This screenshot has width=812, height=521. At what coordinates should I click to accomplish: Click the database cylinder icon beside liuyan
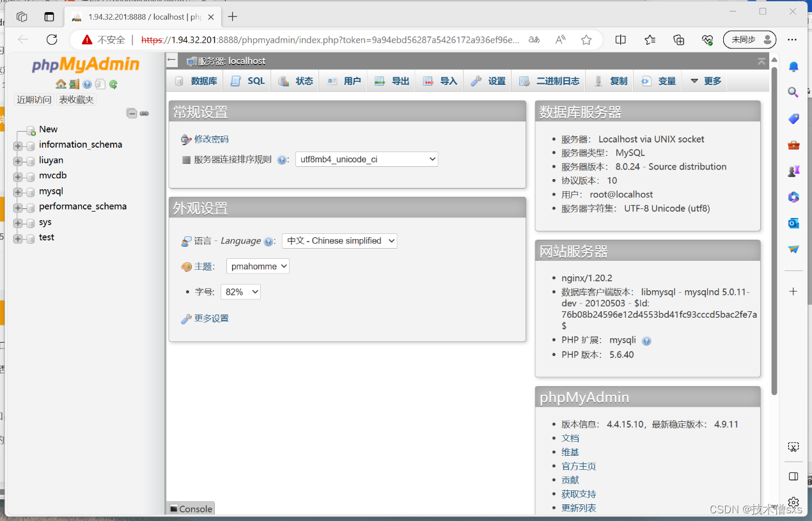(x=29, y=161)
